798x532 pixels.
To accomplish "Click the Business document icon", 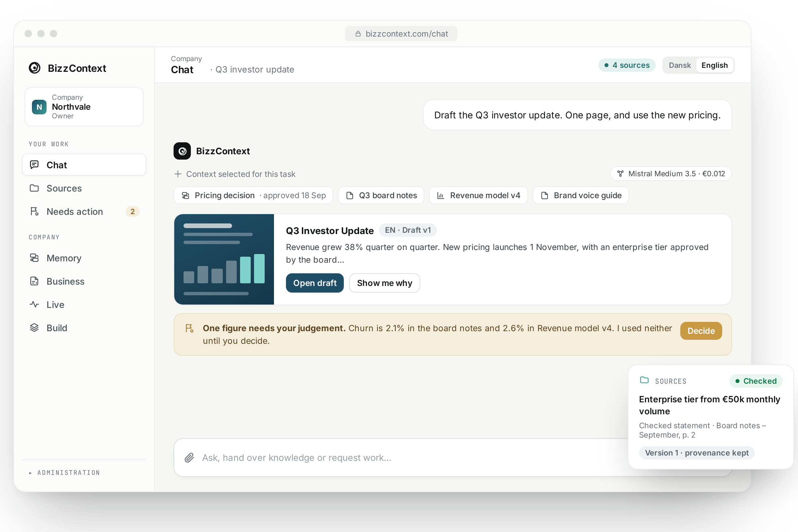I will [34, 281].
